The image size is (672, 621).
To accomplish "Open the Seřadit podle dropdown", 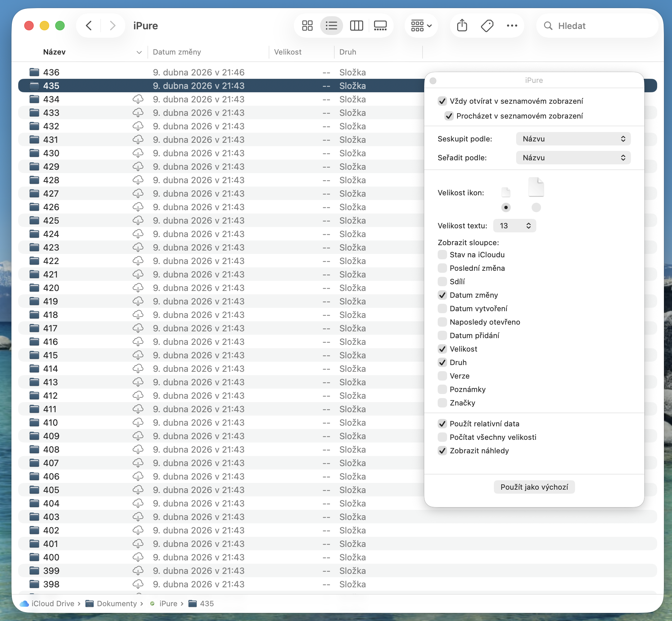I will [x=573, y=158].
